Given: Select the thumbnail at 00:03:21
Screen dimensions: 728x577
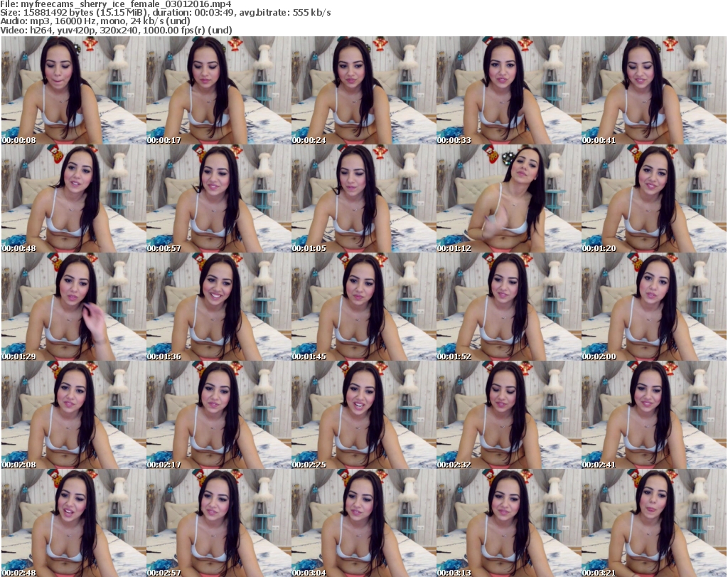Looking at the screenshot, I should 653,523.
